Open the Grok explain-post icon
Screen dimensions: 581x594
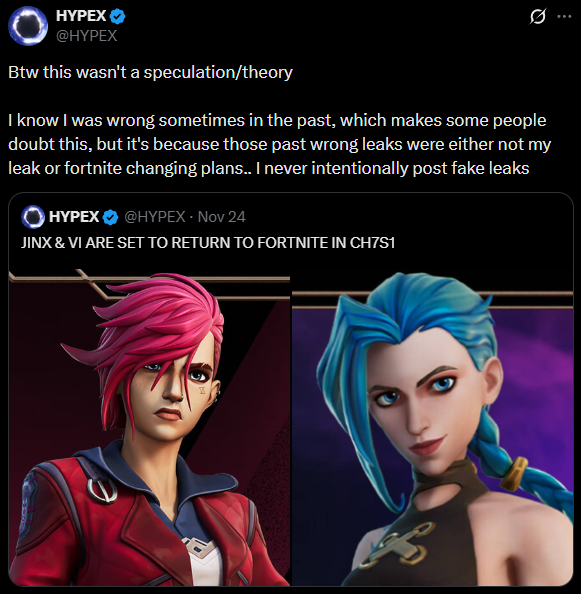click(x=537, y=17)
